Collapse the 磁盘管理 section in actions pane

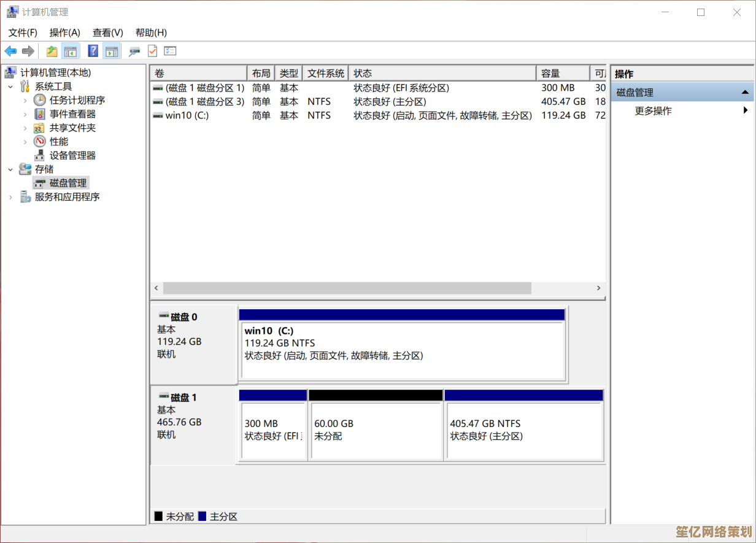[x=745, y=93]
